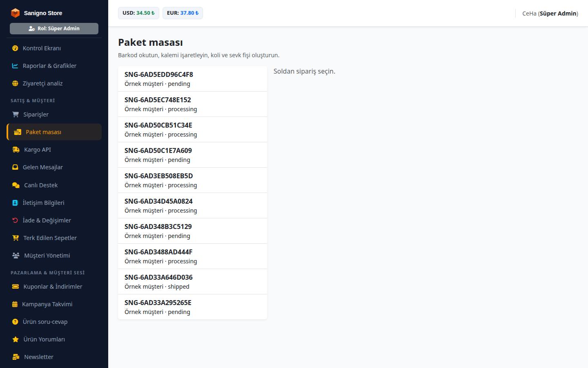Viewport: 588px width, 368px height.
Task: Click the Canlı Destek chat bubbles icon
Action: pyautogui.click(x=16, y=185)
